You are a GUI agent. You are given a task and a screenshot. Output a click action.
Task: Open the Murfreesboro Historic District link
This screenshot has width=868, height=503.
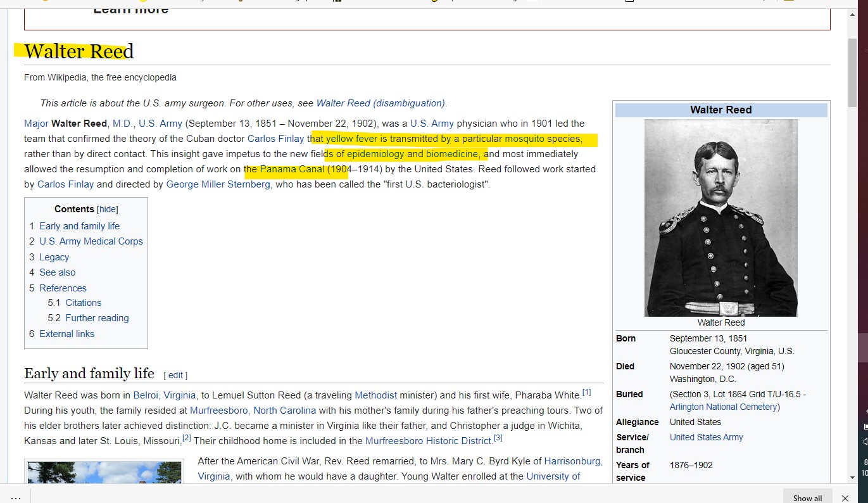pyautogui.click(x=429, y=441)
